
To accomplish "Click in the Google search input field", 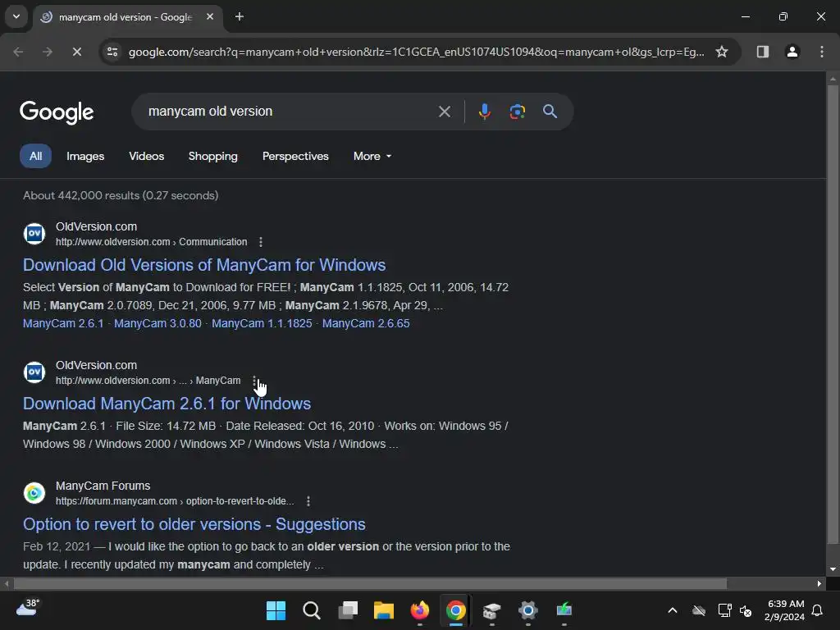I will click(290, 112).
